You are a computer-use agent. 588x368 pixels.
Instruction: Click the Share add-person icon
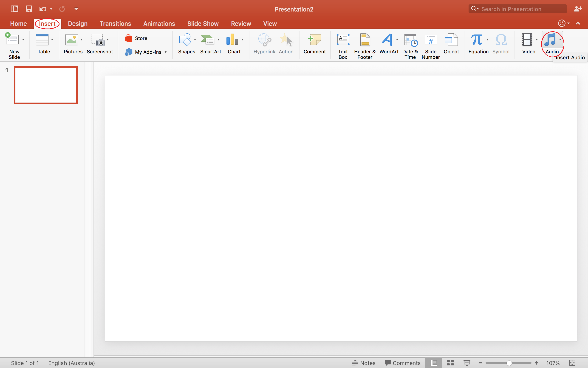point(578,9)
